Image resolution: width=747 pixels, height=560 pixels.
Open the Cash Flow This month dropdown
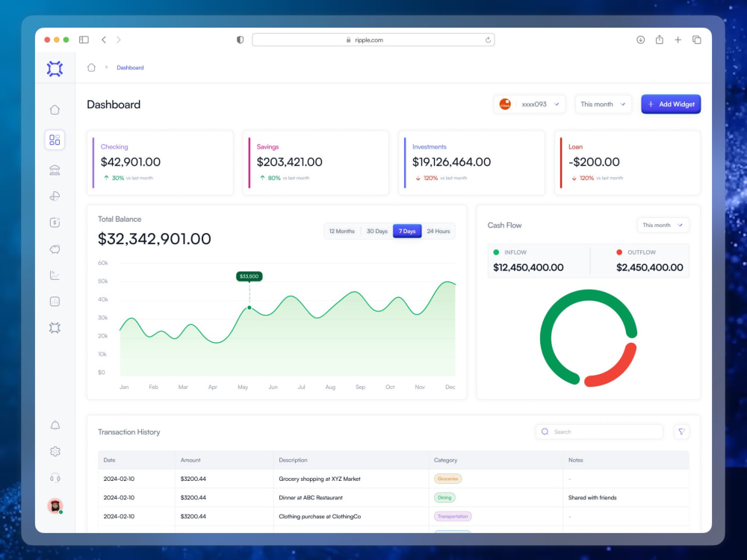pyautogui.click(x=662, y=225)
